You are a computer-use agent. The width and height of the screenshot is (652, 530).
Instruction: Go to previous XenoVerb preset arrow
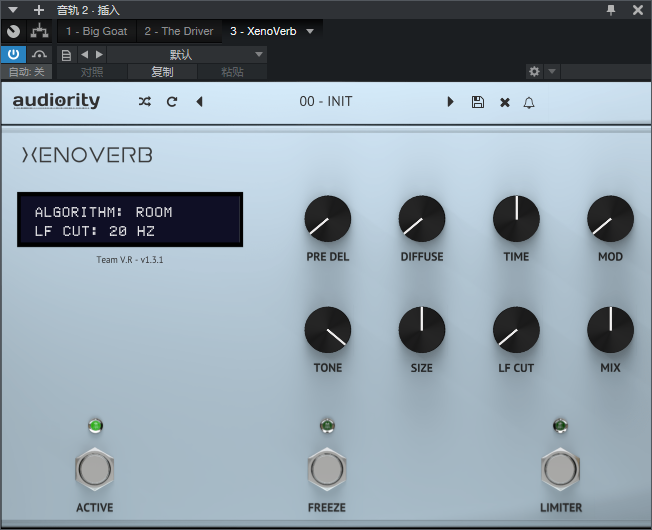pyautogui.click(x=200, y=101)
